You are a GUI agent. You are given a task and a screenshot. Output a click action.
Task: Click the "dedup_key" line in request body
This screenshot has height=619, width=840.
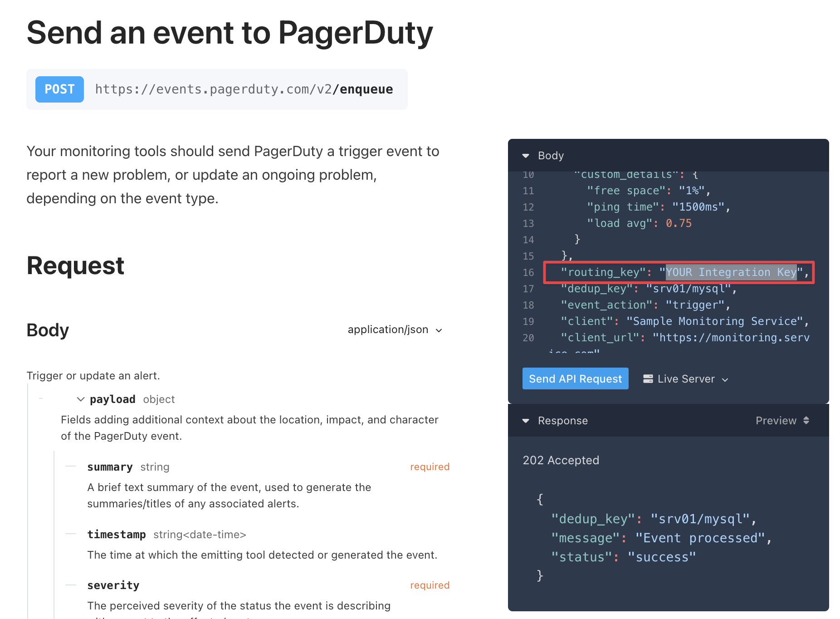[649, 289]
